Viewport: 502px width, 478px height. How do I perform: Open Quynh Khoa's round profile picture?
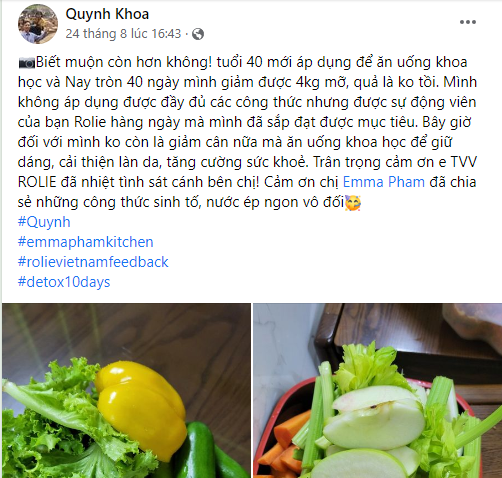tap(38, 24)
